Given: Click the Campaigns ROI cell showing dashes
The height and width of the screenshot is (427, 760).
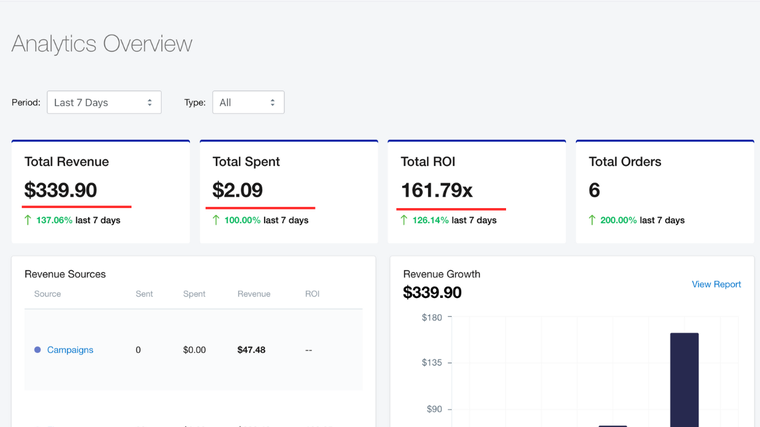Looking at the screenshot, I should (309, 350).
